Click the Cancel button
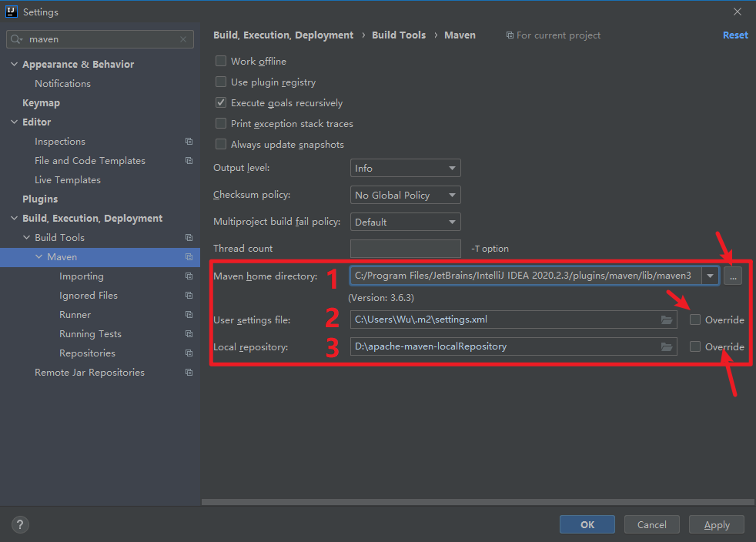Viewport: 756px width, 542px height. tap(652, 524)
